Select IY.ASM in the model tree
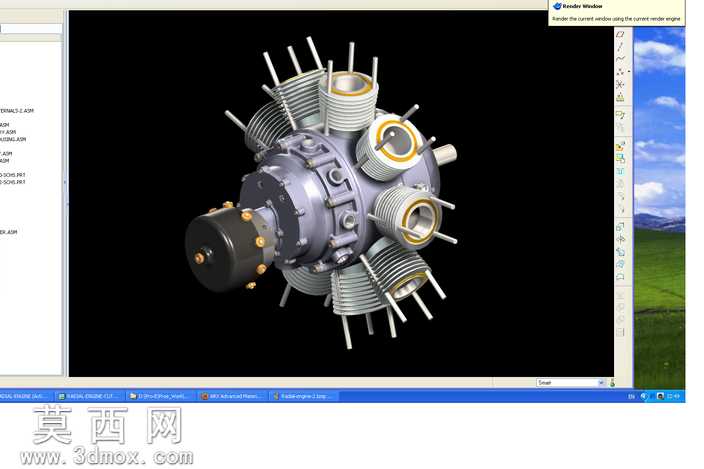704x469 pixels. [x=8, y=132]
